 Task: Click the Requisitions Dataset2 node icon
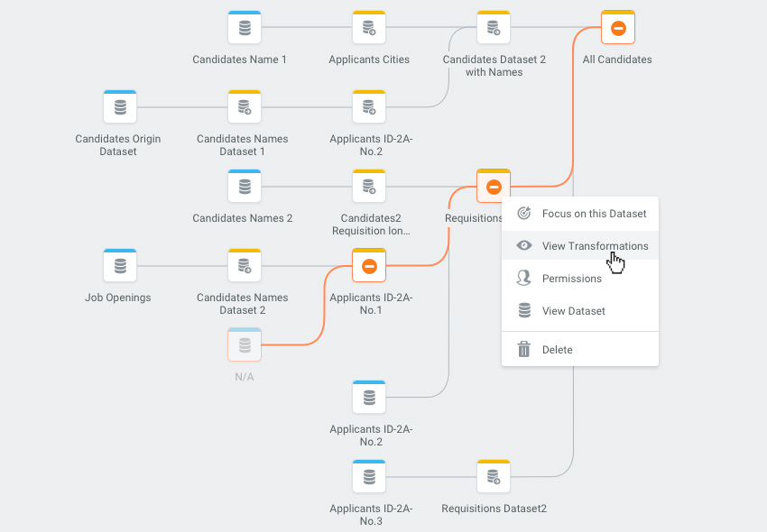click(x=494, y=477)
